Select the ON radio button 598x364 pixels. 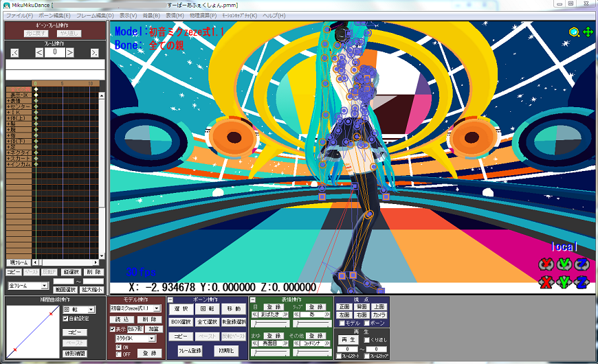click(119, 348)
